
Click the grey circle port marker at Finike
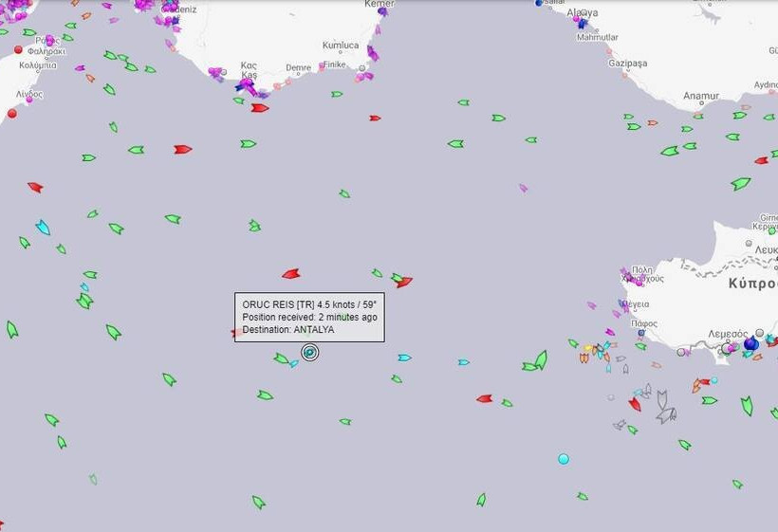(361, 68)
